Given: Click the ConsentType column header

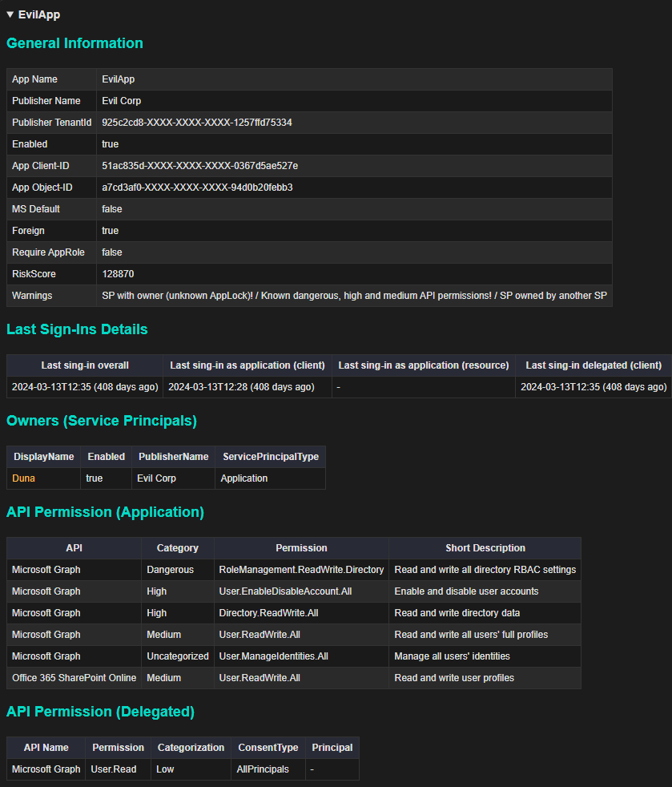Looking at the screenshot, I should (x=268, y=748).
